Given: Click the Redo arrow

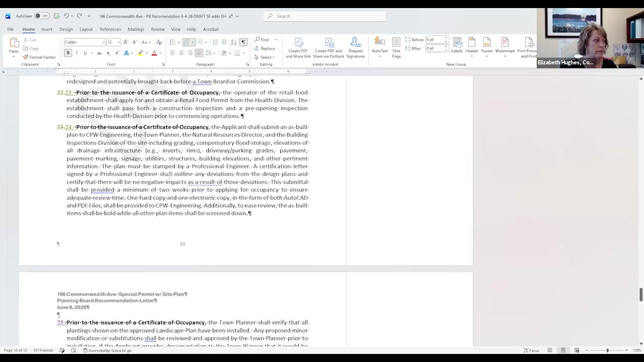Looking at the screenshot, I should (x=79, y=16).
